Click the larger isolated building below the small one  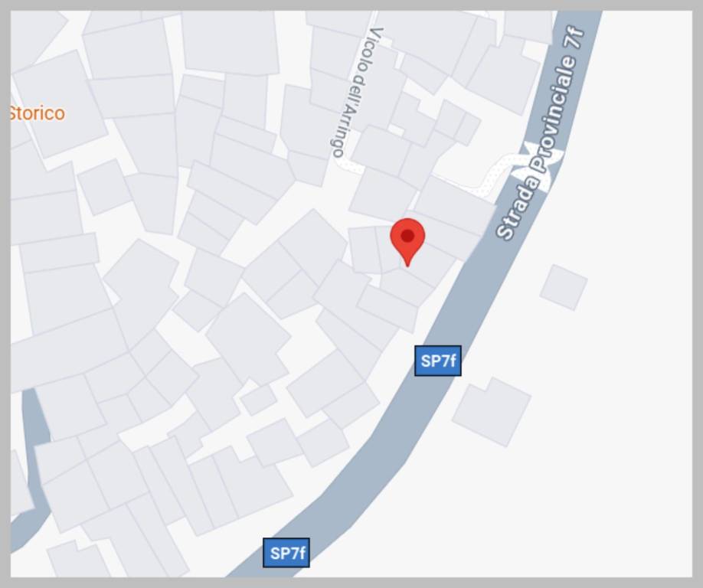coord(492,411)
